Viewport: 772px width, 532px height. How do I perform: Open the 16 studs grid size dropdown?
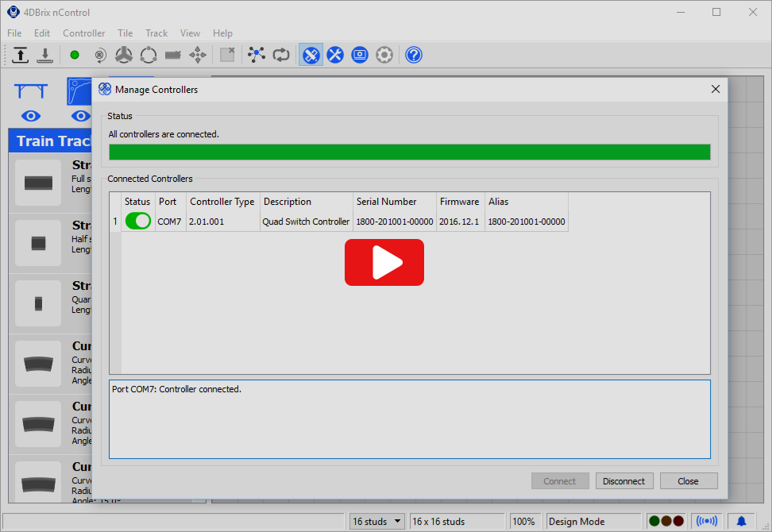[x=377, y=521]
